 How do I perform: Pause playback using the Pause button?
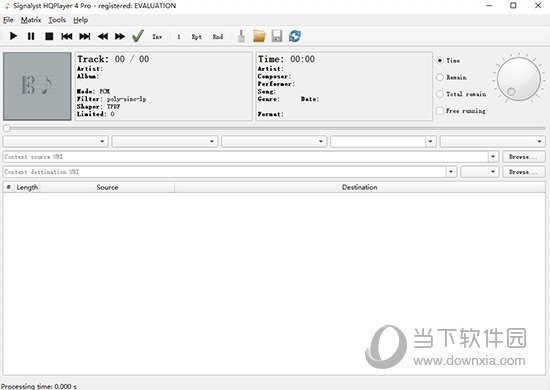click(x=31, y=36)
